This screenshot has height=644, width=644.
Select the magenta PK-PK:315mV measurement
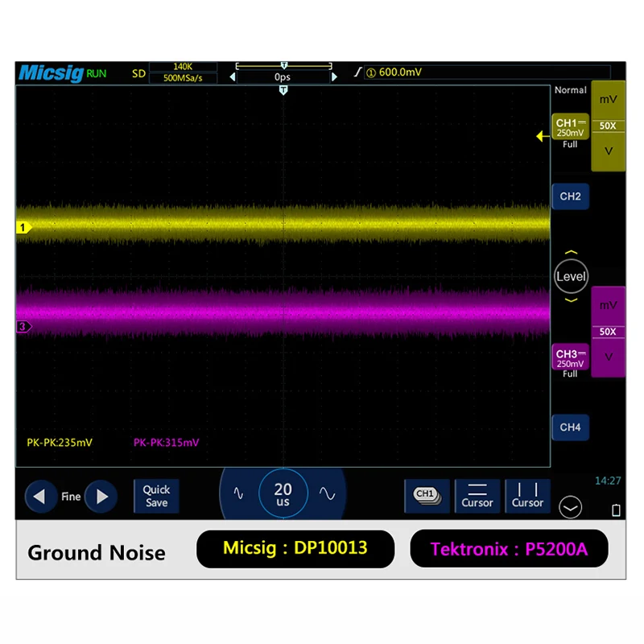167,442
